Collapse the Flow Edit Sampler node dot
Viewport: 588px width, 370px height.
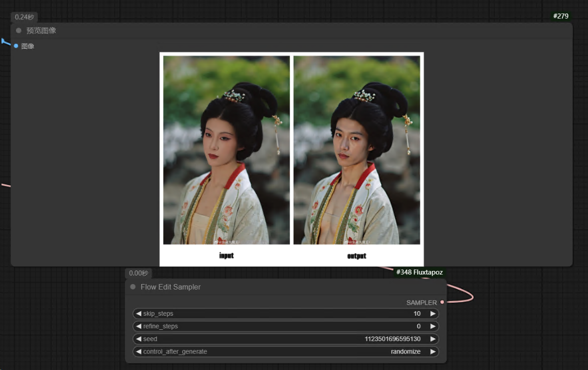pyautogui.click(x=133, y=287)
